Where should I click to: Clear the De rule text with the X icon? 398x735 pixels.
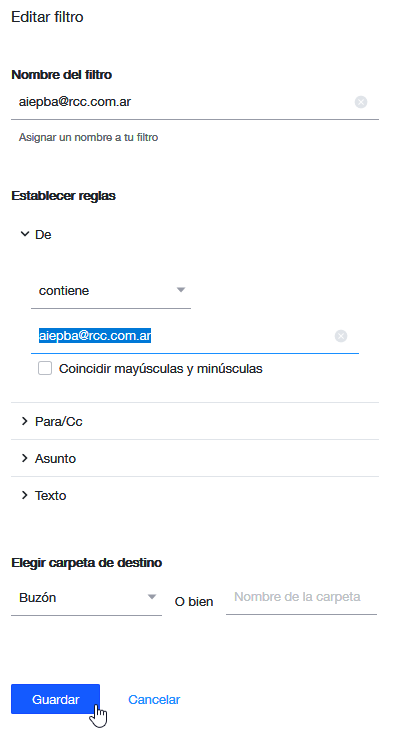pyautogui.click(x=341, y=336)
